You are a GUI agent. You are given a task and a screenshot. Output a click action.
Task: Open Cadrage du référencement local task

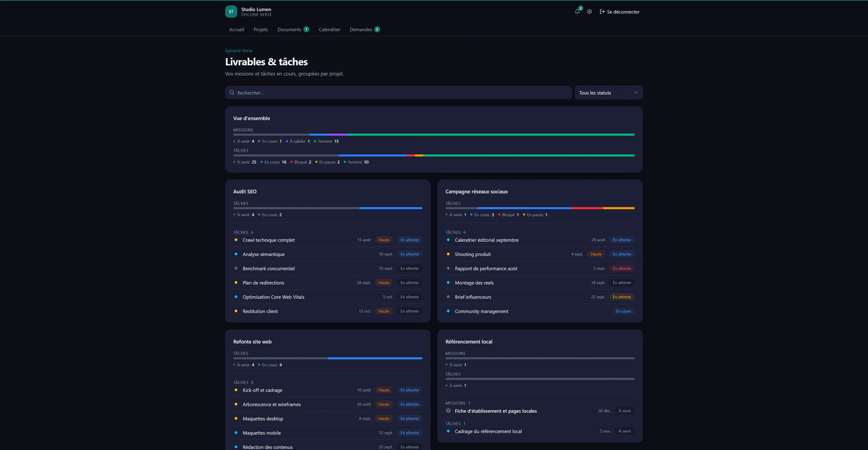point(540,431)
